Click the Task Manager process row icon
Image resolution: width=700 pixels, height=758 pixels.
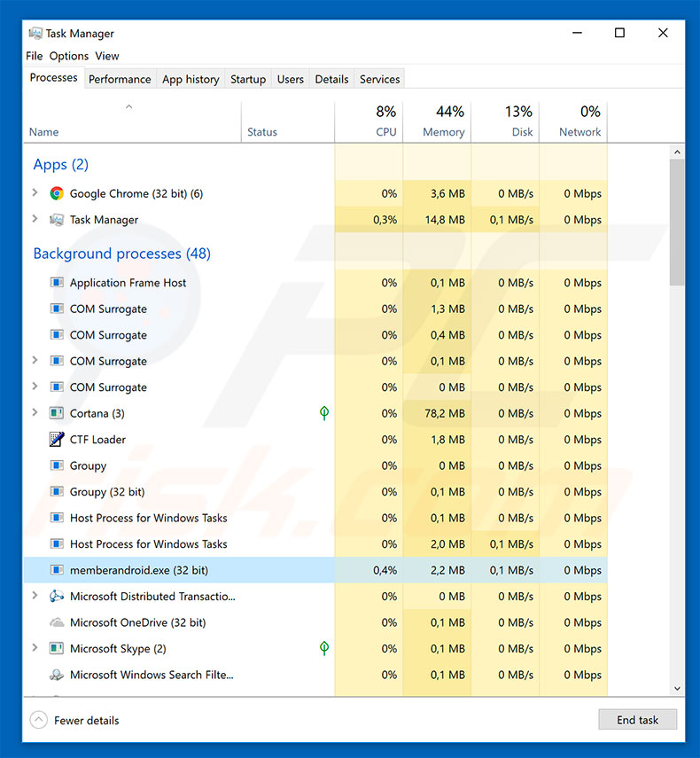57,220
